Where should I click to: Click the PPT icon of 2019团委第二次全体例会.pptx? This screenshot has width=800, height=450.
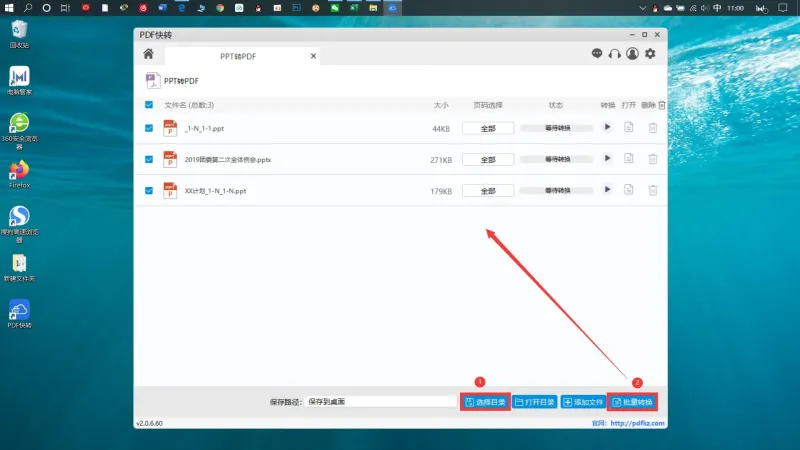170,159
